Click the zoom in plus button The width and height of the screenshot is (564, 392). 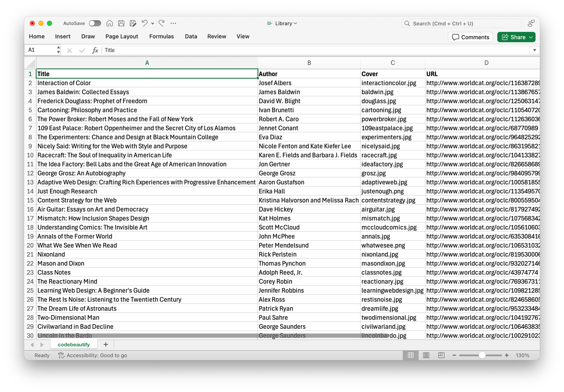(507, 355)
